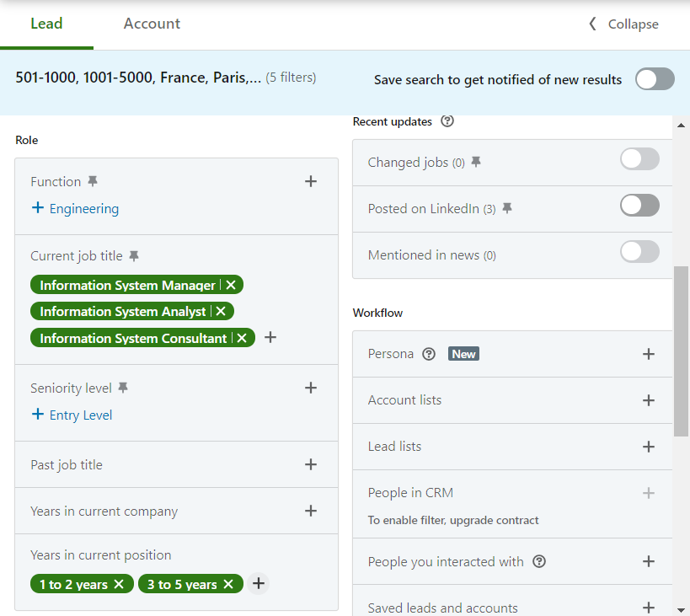Remove the 1 to 2 years filter
690x616 pixels.
(117, 583)
